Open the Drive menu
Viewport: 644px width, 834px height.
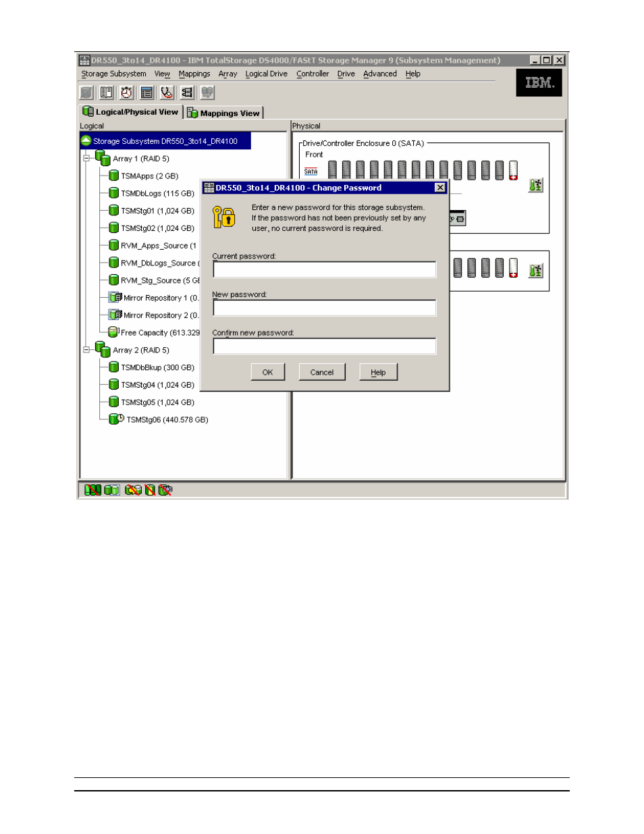click(x=346, y=74)
